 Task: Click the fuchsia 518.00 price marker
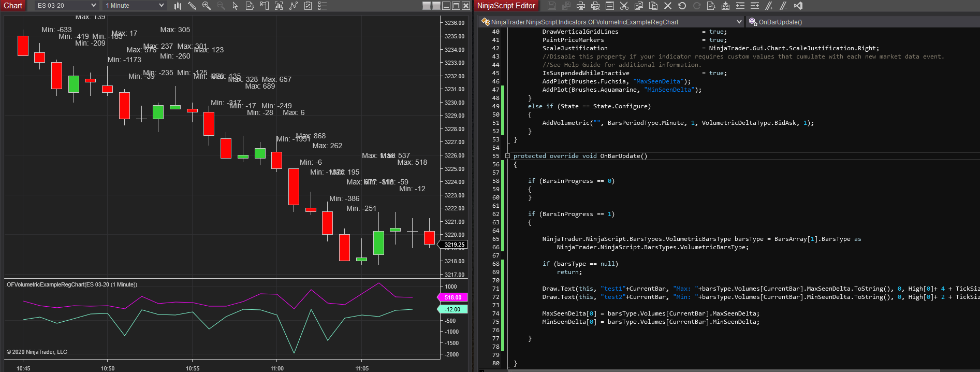(453, 297)
